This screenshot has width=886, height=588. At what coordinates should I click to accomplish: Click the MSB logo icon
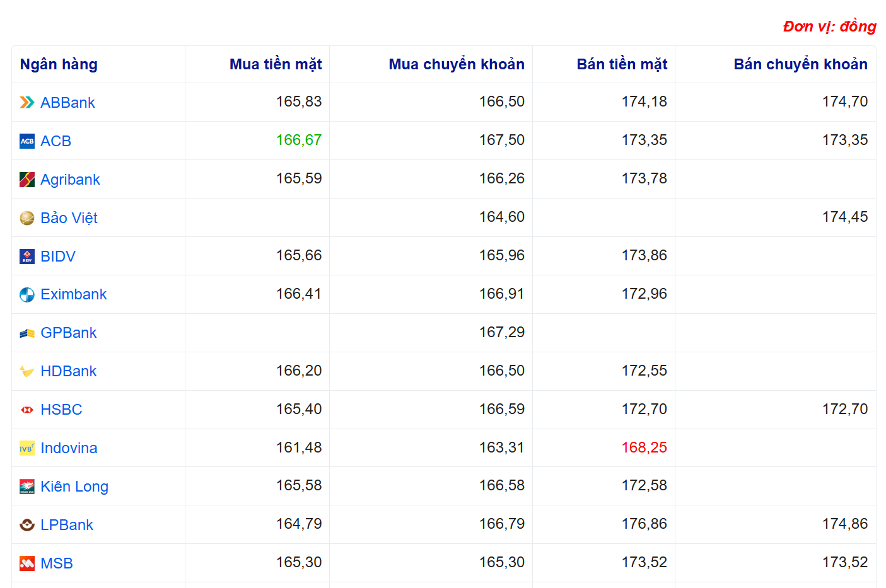[26, 563]
